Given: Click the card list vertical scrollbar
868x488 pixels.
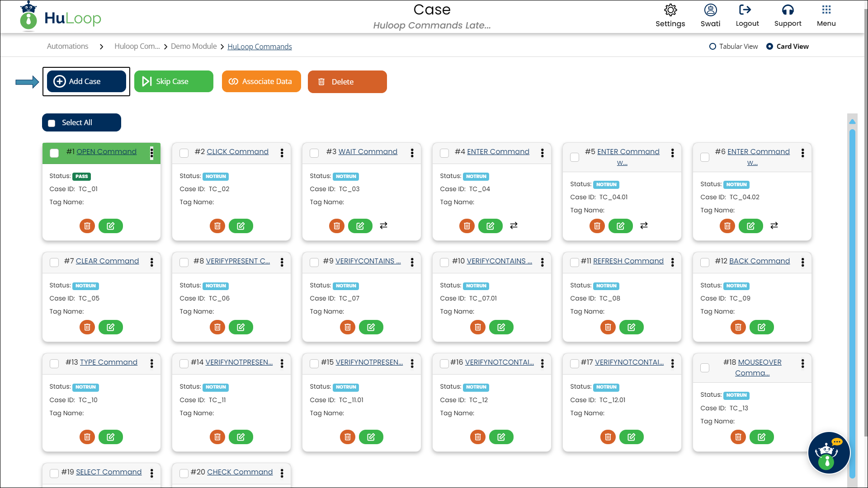Looking at the screenshot, I should click(x=852, y=303).
